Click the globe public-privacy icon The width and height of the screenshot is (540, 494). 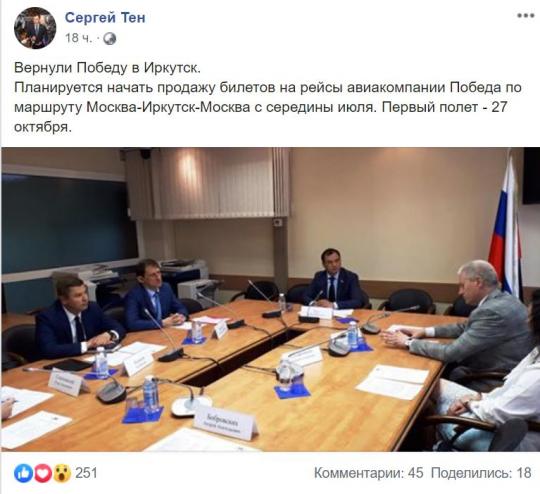click(x=110, y=39)
